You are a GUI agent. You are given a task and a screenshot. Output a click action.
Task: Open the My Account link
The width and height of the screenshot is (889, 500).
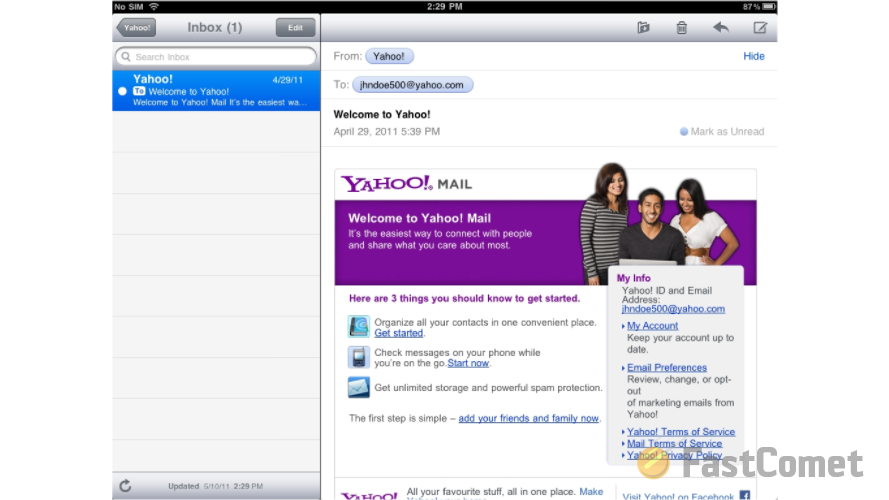pos(652,325)
